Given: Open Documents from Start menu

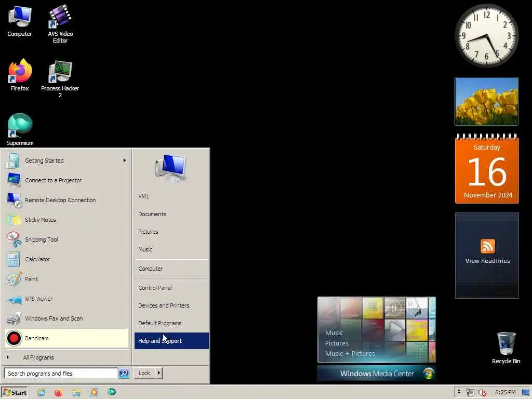Looking at the screenshot, I should (171, 214).
